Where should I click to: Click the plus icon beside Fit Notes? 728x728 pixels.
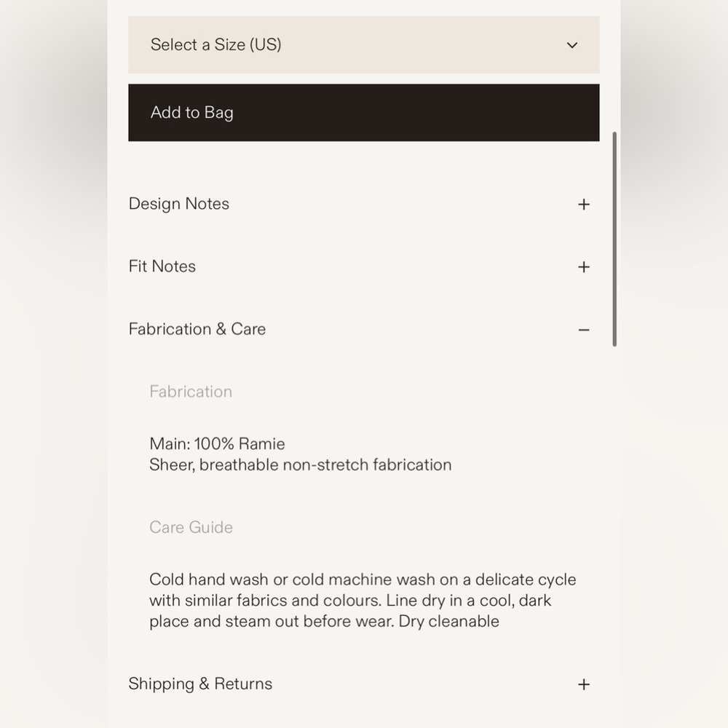coord(584,267)
